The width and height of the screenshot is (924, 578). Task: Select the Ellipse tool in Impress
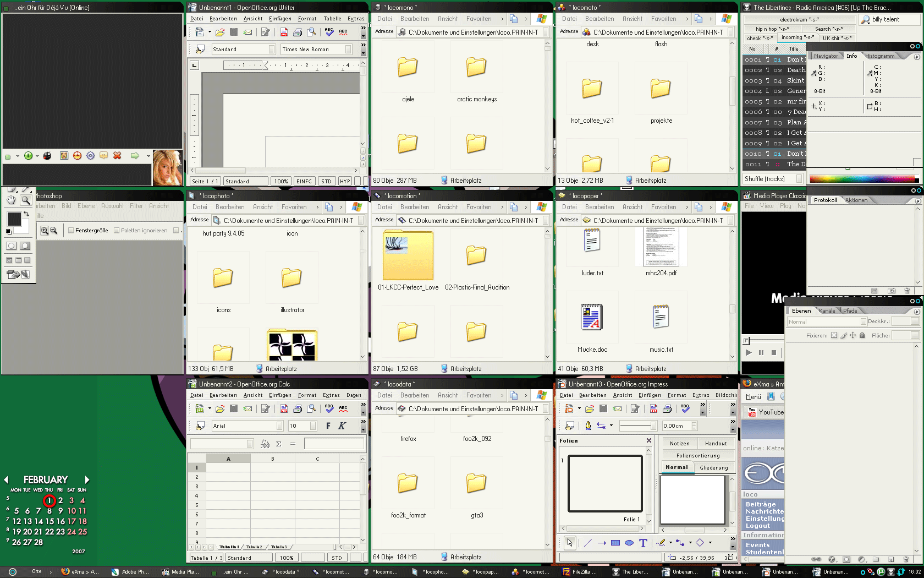click(629, 543)
